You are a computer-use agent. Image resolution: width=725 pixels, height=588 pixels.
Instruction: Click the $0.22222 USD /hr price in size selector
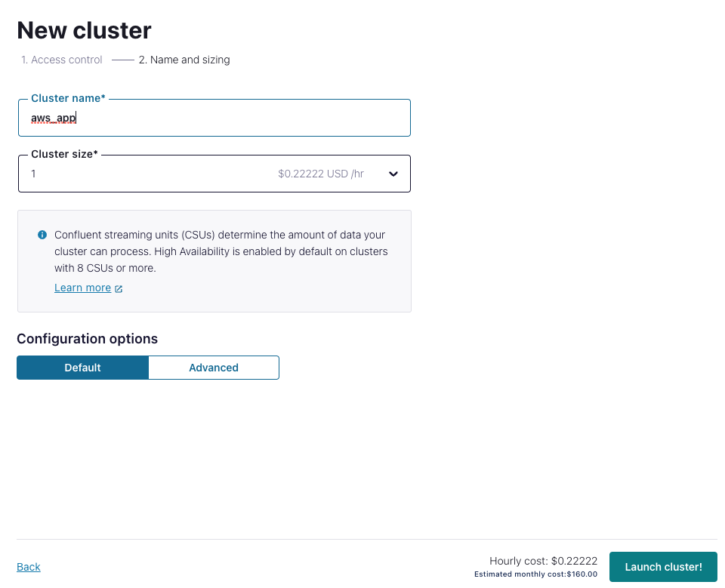tap(321, 174)
